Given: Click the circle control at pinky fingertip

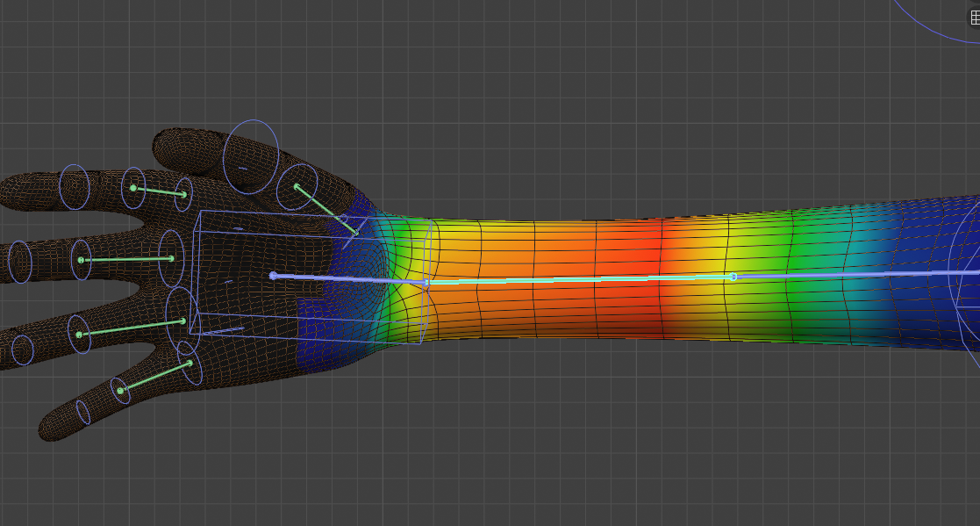Looking at the screenshot, I should click(82, 412).
